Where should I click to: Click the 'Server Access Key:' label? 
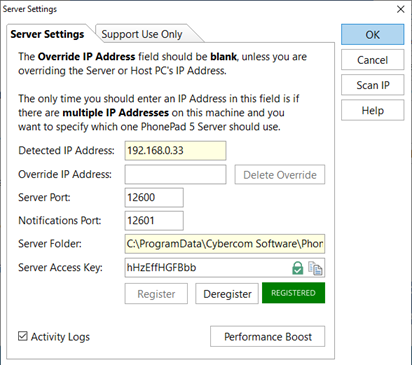tap(60, 268)
